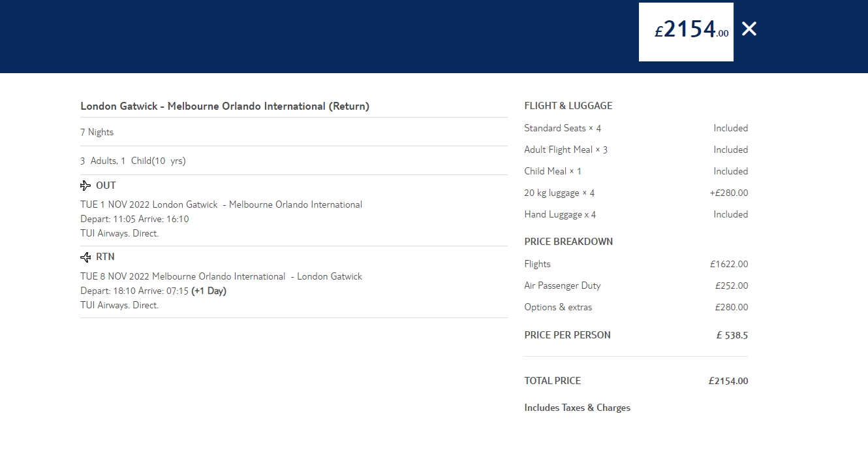The height and width of the screenshot is (471, 868).
Task: Click 'Hand Luggage x 4' row label
Action: (x=560, y=214)
